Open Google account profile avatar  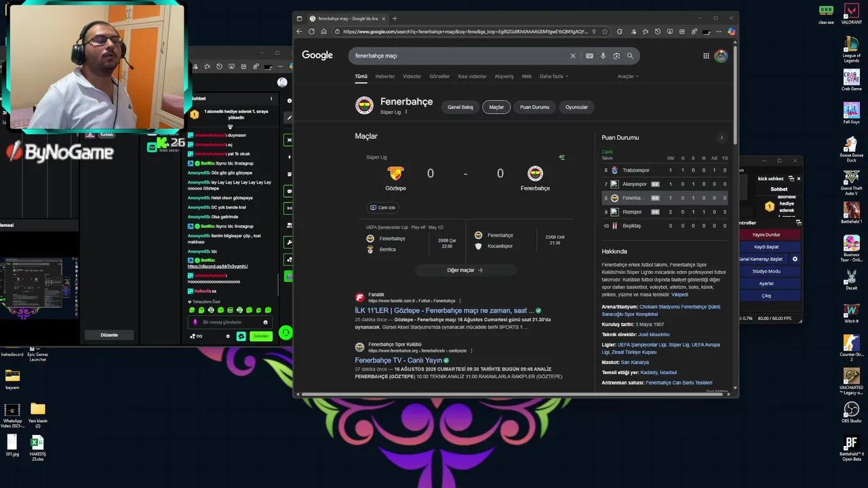tap(721, 56)
